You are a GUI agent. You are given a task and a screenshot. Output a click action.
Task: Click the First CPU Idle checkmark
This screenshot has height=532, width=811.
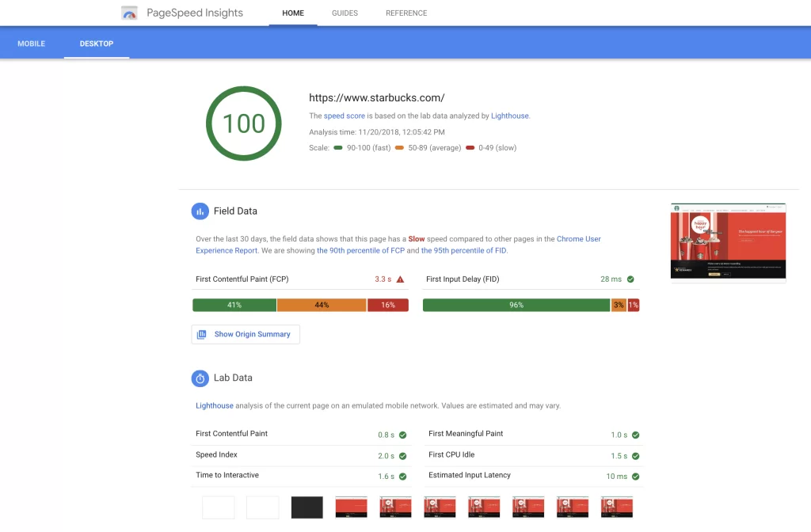click(x=636, y=456)
